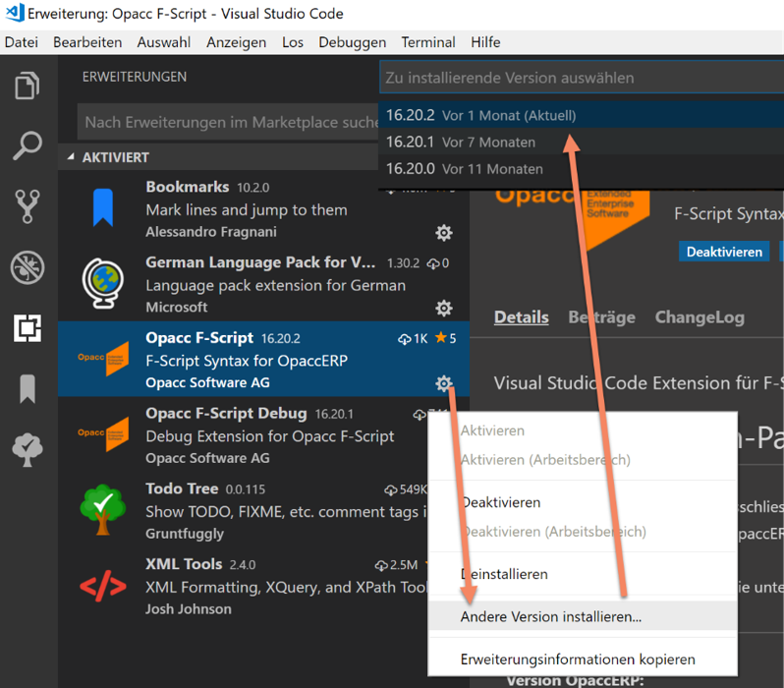
Task: Click the German Language Pack download icon
Action: 433,263
